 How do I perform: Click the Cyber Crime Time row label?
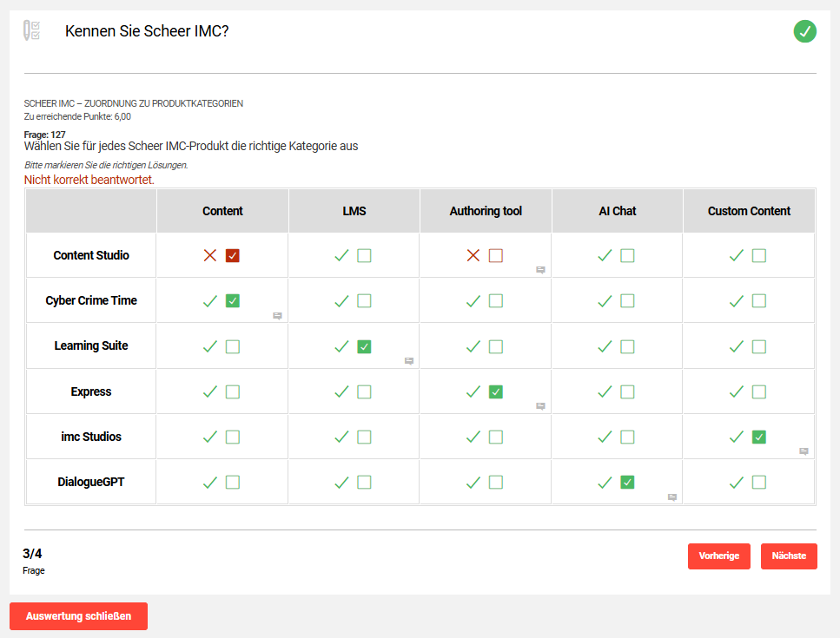pyautogui.click(x=91, y=301)
